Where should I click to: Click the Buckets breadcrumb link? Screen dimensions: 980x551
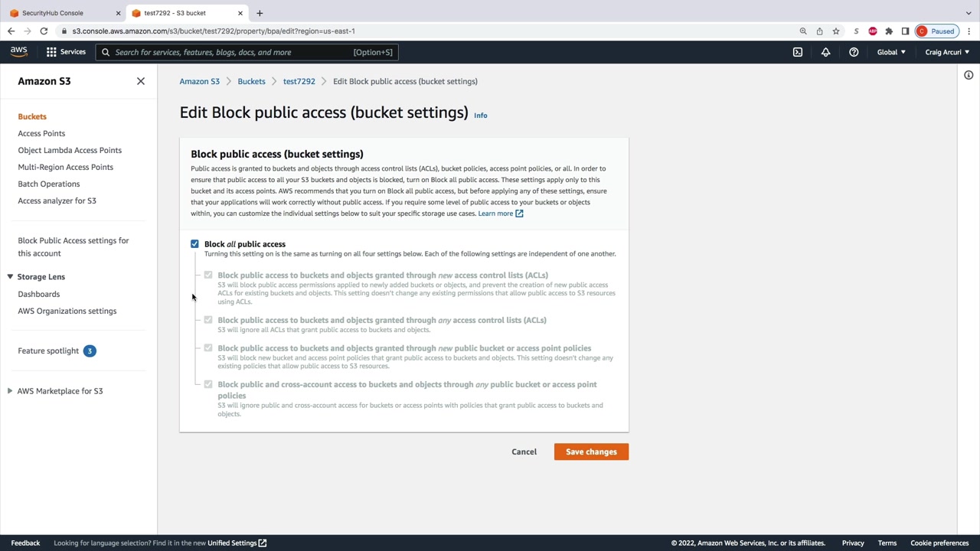click(x=251, y=81)
